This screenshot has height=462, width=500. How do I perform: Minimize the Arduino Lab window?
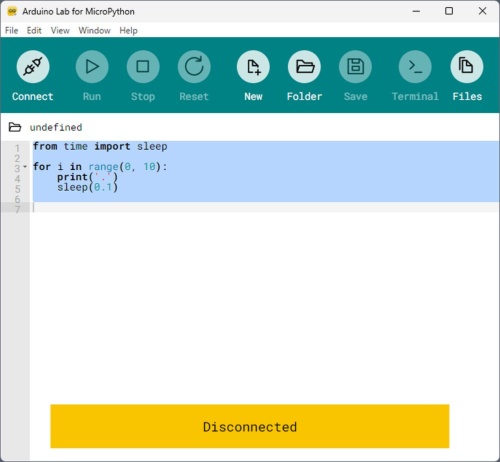coord(416,11)
